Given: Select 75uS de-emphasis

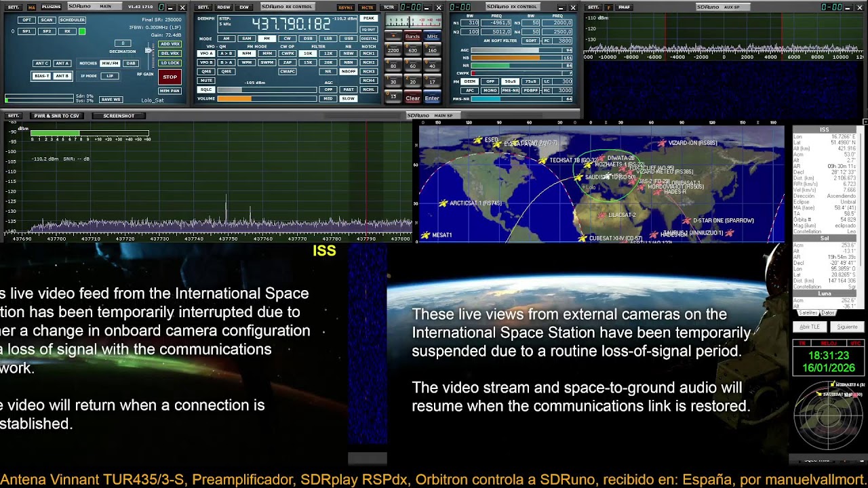Looking at the screenshot, I should coord(531,81).
